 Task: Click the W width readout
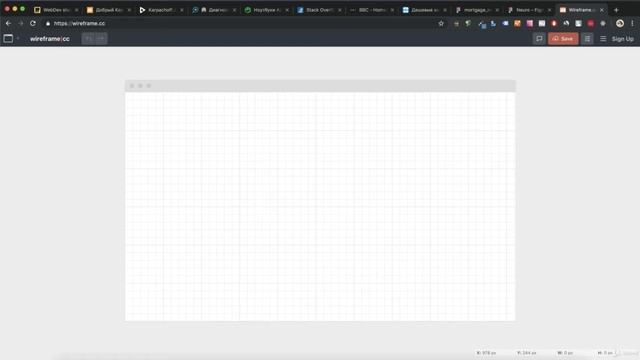tap(565, 353)
